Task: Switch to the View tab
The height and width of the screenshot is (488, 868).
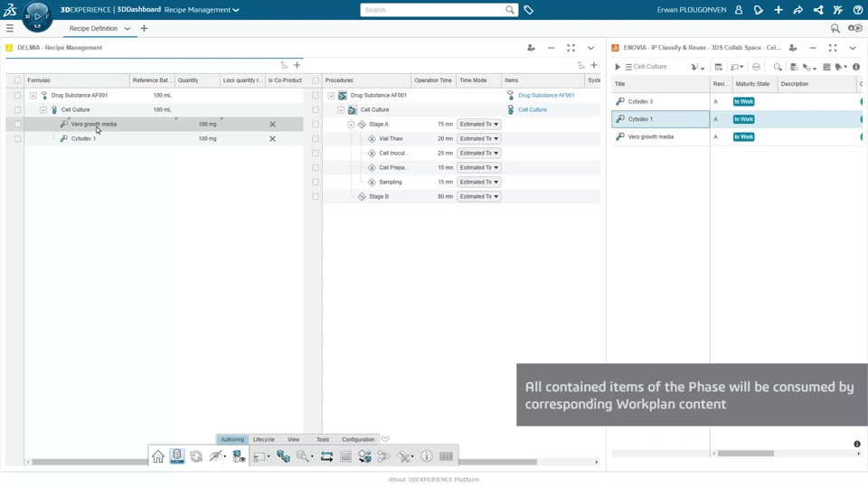Action: (293, 439)
